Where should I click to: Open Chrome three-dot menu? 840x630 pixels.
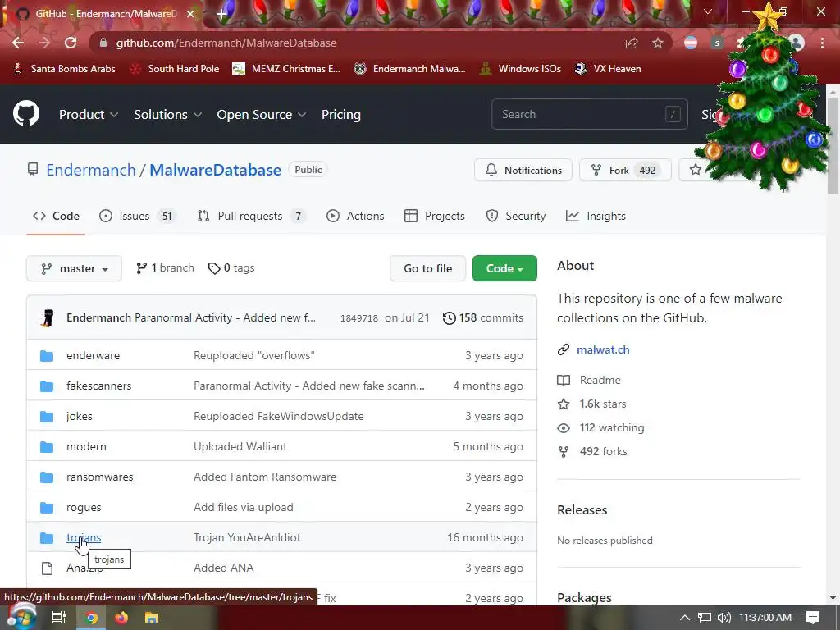click(822, 43)
